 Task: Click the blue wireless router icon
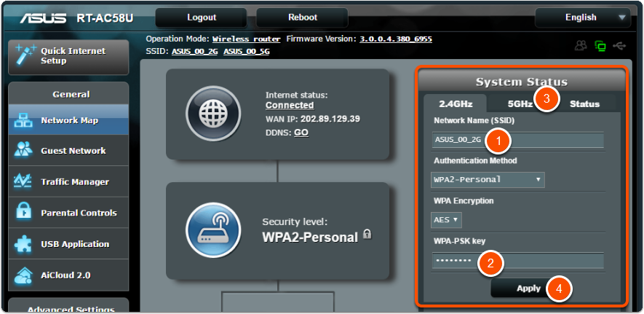[x=212, y=230]
